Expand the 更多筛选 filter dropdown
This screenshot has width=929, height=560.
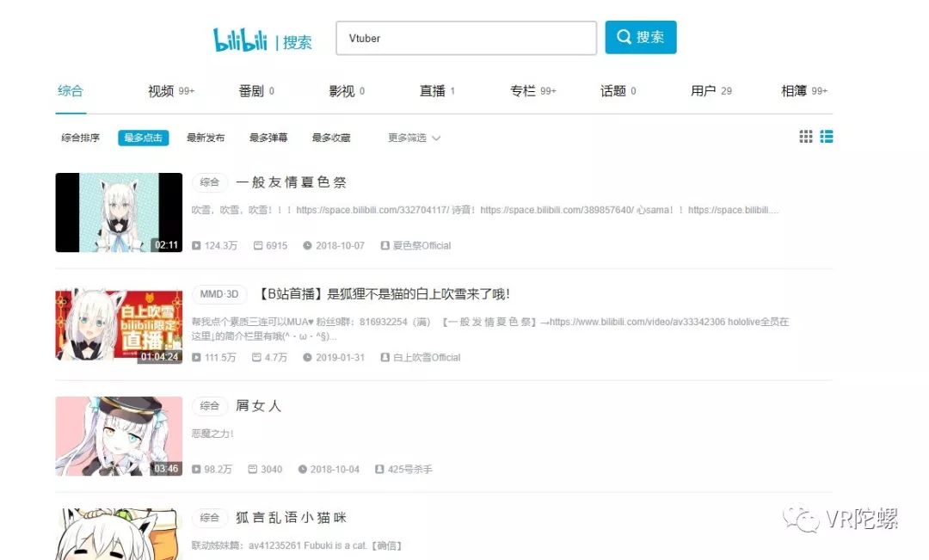[414, 138]
